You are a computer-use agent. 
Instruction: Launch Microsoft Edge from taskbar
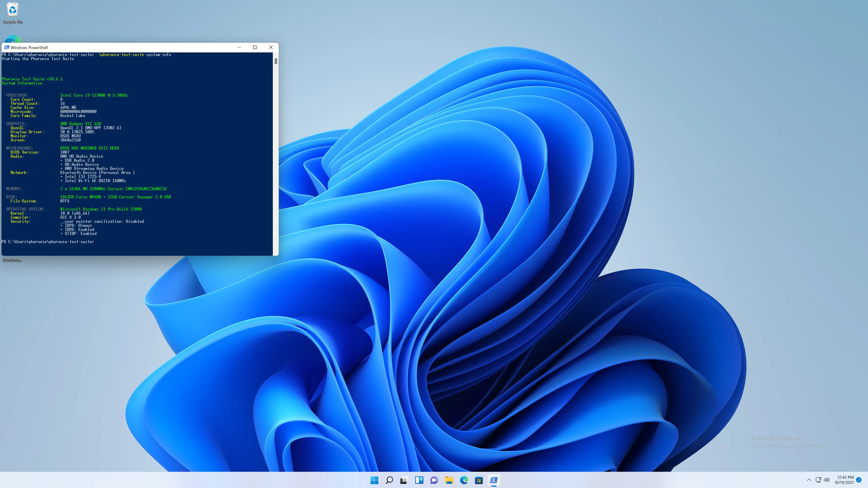click(464, 480)
